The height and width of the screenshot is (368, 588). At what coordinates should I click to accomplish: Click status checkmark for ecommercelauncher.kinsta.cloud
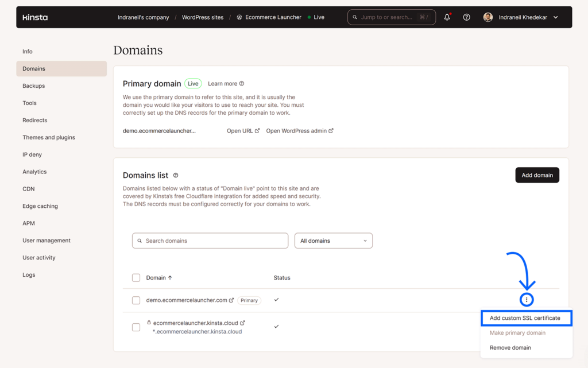pos(276,327)
